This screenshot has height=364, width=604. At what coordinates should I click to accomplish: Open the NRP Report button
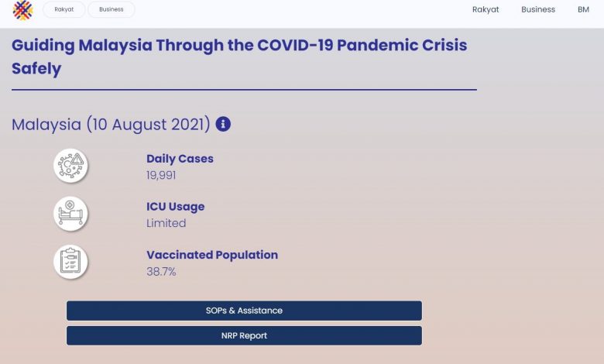pyautogui.click(x=244, y=335)
